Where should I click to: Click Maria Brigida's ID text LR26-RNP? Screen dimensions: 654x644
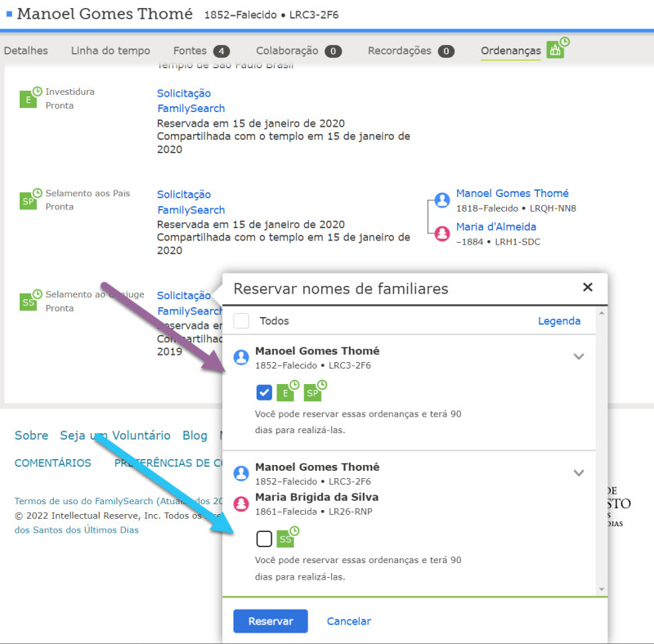click(351, 512)
